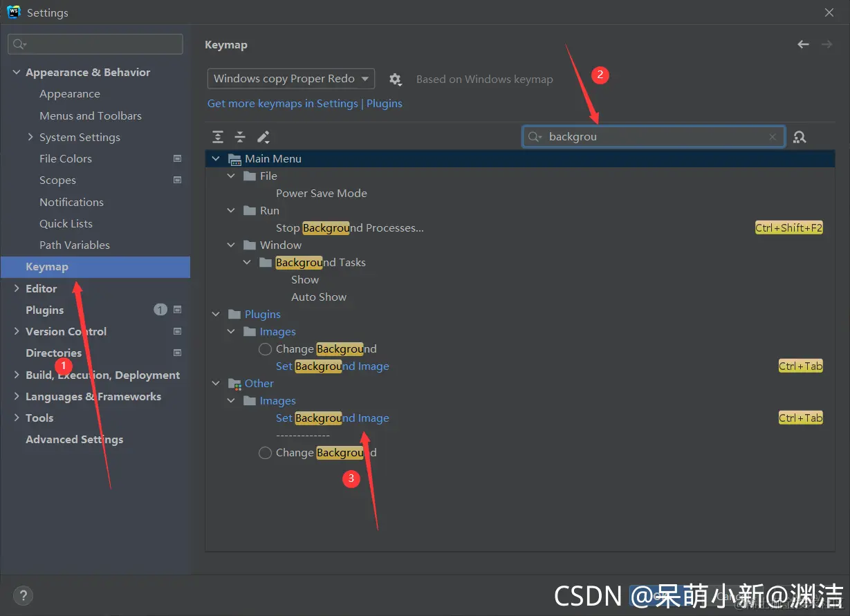
Task: Click the WebStorm logo in the title bar
Action: (13, 12)
